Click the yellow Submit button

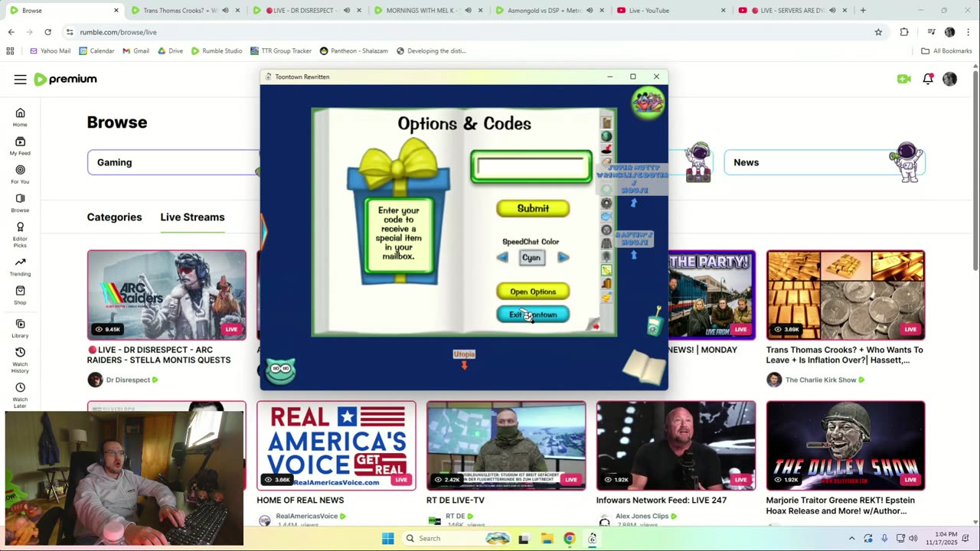pyautogui.click(x=533, y=208)
